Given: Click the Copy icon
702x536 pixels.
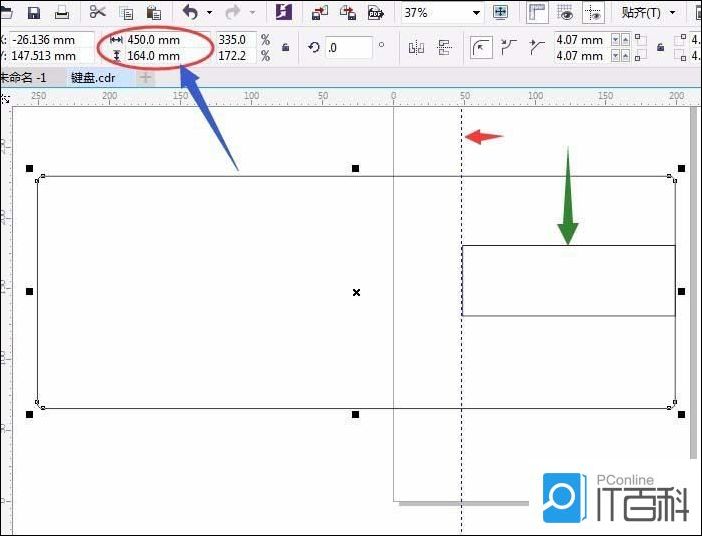Looking at the screenshot, I should 127,13.
